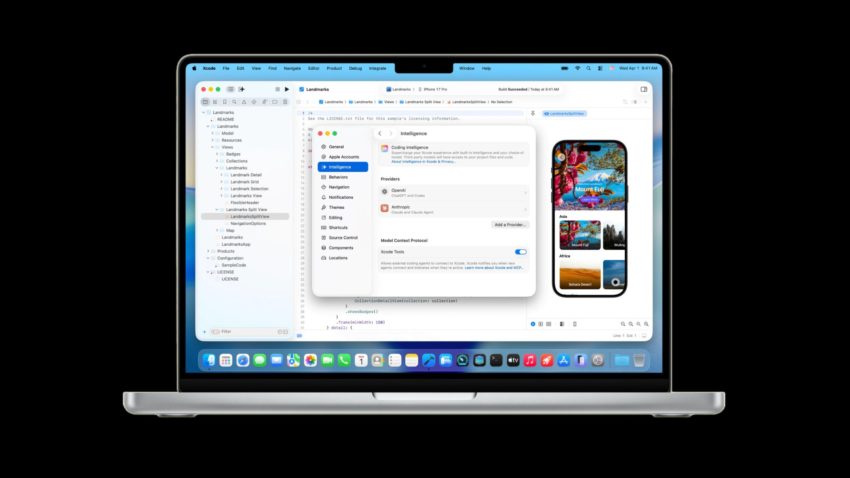Toggle the inspector panel icon at top right

(x=643, y=89)
